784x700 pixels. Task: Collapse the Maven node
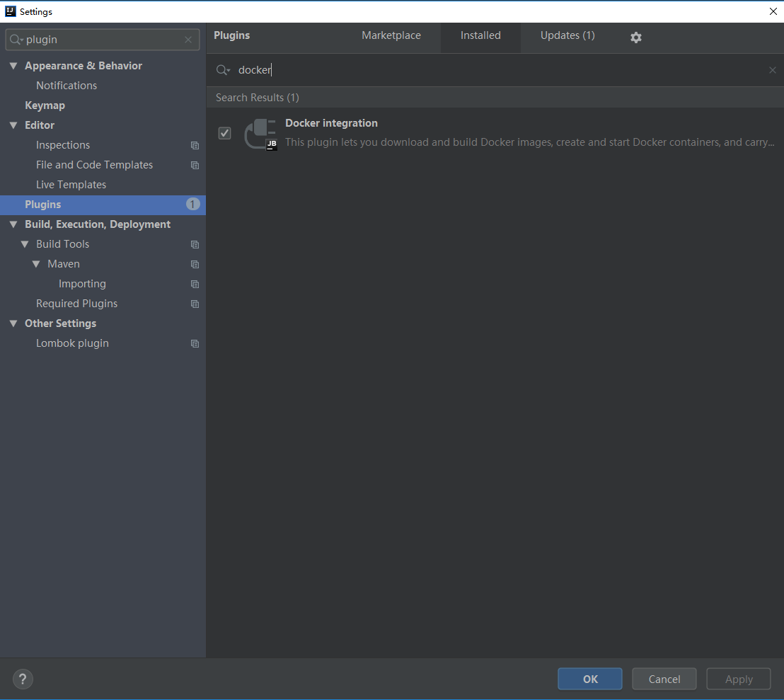36,263
